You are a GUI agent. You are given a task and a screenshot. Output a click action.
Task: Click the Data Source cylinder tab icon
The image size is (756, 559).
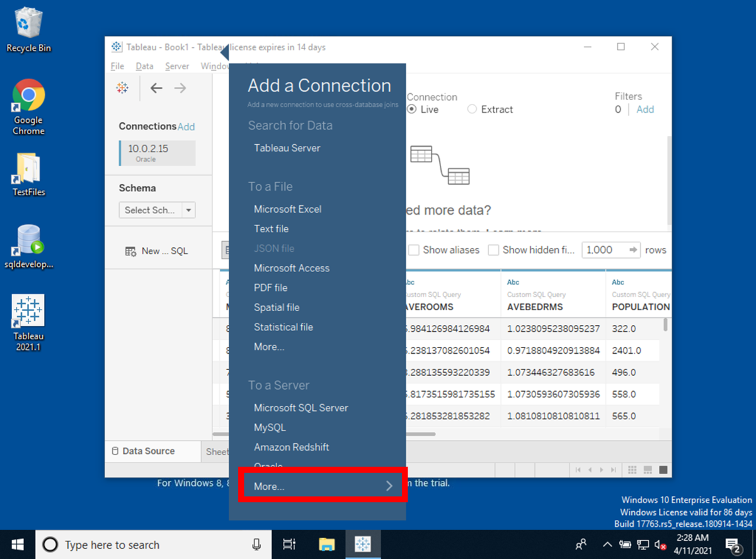(115, 451)
